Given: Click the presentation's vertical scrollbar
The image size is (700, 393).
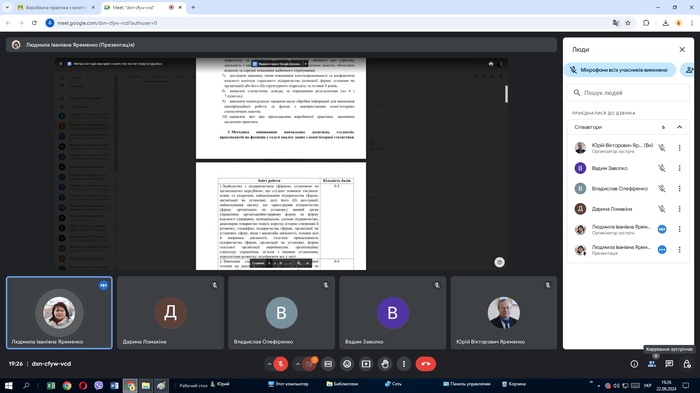Looking at the screenshot, I should click(x=506, y=94).
